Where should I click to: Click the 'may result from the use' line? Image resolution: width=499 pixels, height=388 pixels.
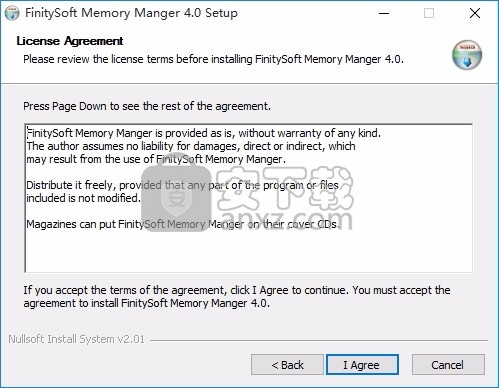pos(156,159)
